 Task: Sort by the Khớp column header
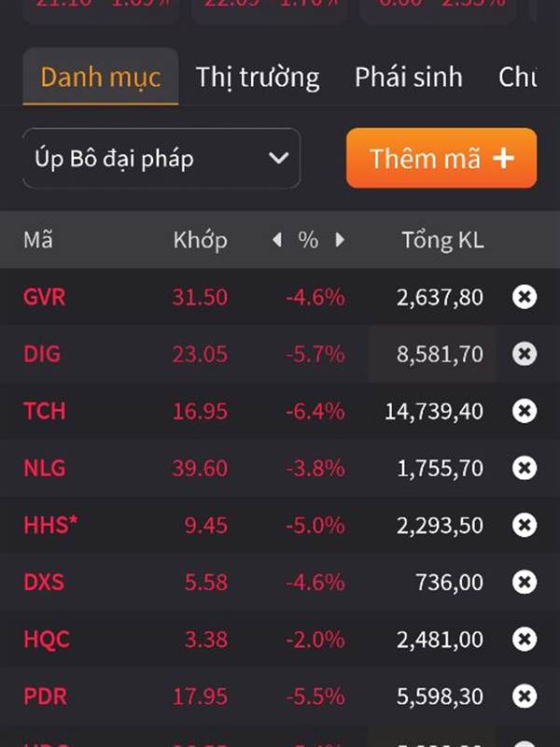tap(200, 240)
